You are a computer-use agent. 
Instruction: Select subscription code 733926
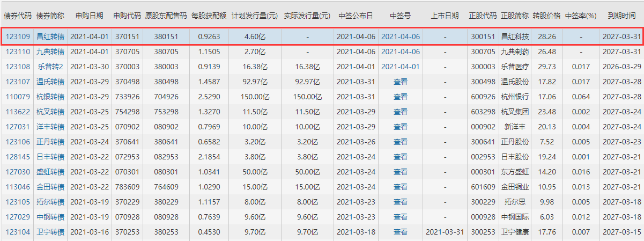(127, 97)
